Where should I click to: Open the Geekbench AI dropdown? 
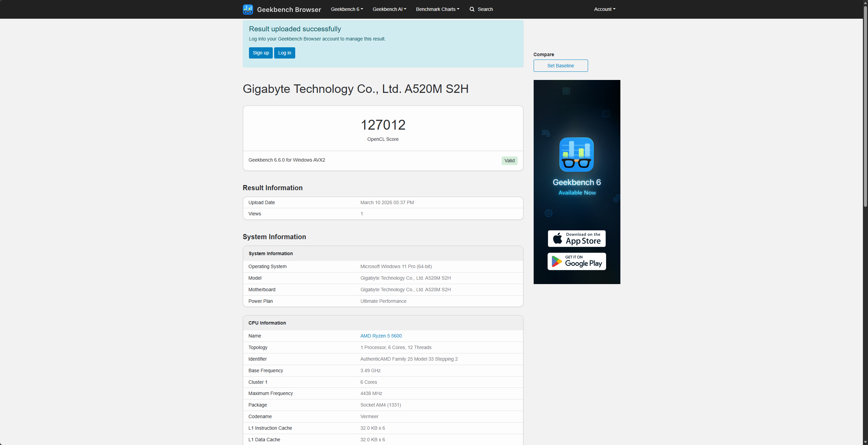[x=389, y=9]
